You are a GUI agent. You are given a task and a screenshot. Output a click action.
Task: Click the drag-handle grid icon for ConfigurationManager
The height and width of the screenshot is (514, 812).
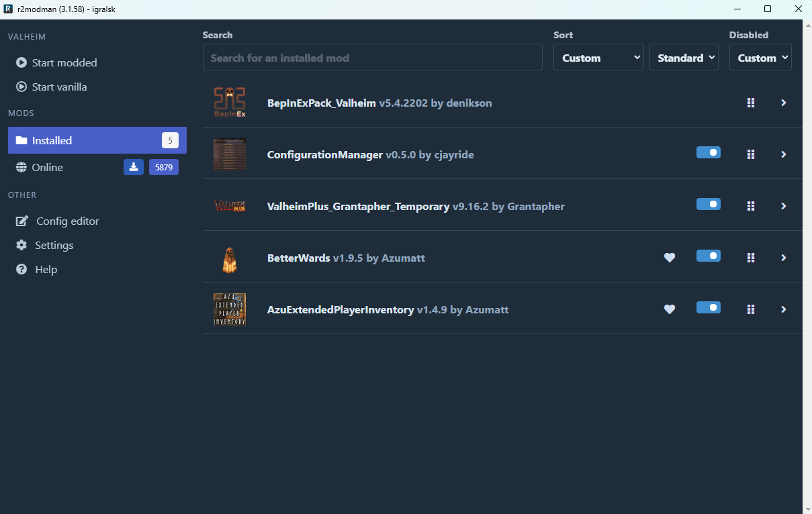[751, 154]
